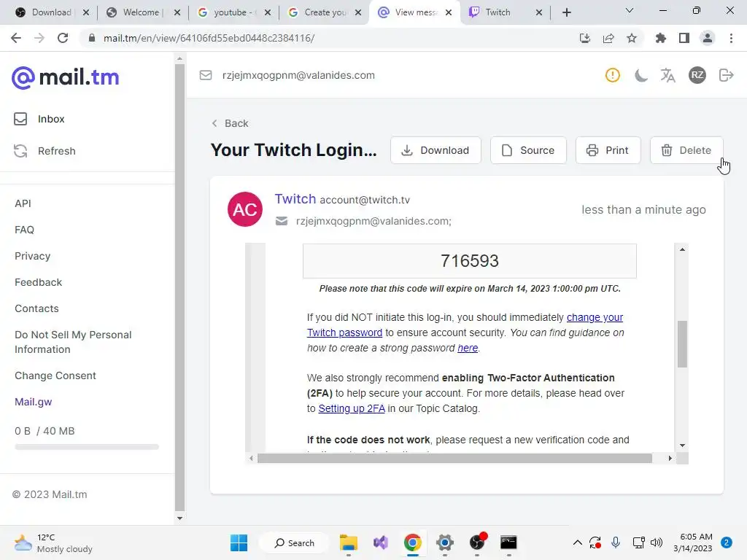747x560 pixels.
Task: Toggle the browser side panel
Action: [684, 38]
